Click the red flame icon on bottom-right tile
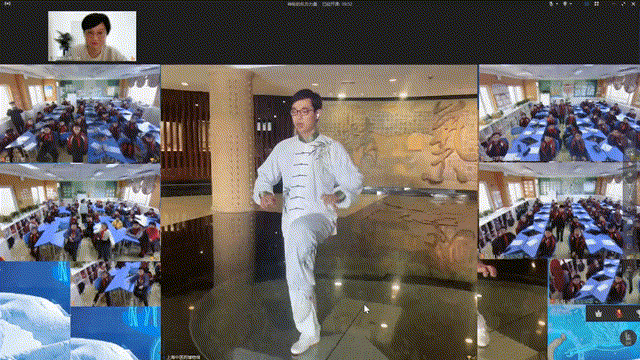 pyautogui.click(x=619, y=313)
